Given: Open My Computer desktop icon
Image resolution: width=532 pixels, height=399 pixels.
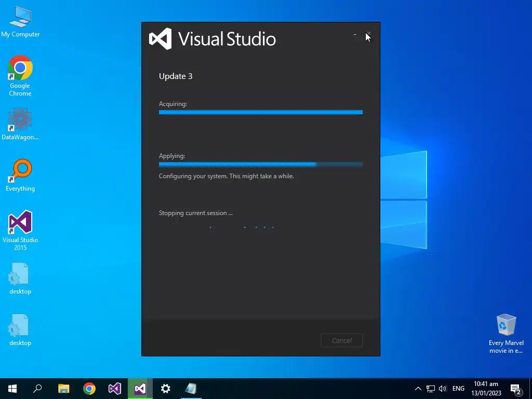Looking at the screenshot, I should 20,21.
